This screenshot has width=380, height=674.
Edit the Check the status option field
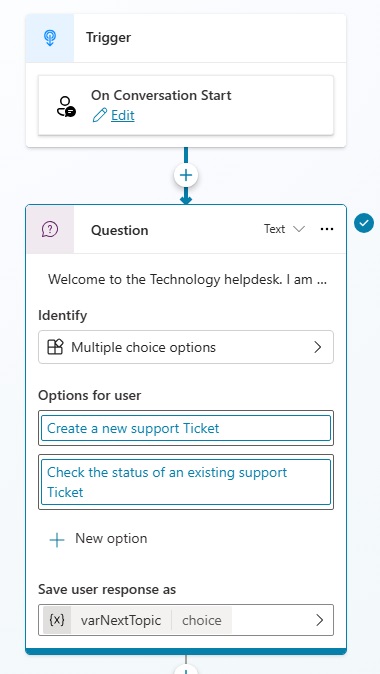186,482
